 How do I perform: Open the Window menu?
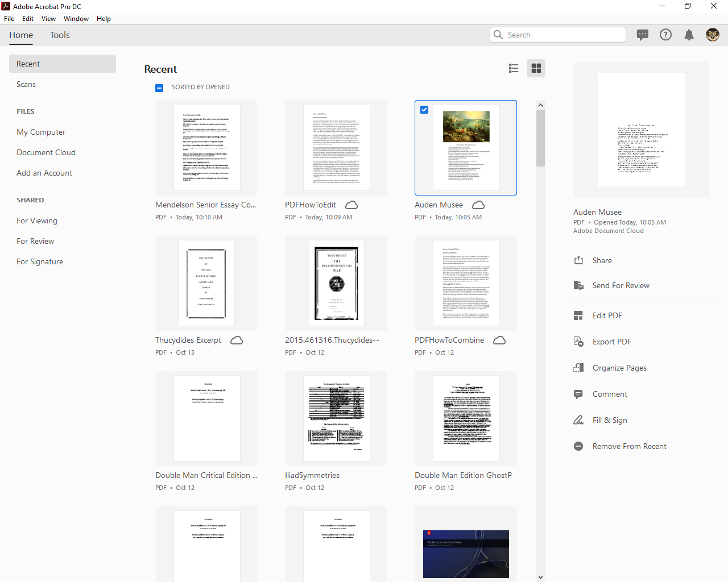76,19
